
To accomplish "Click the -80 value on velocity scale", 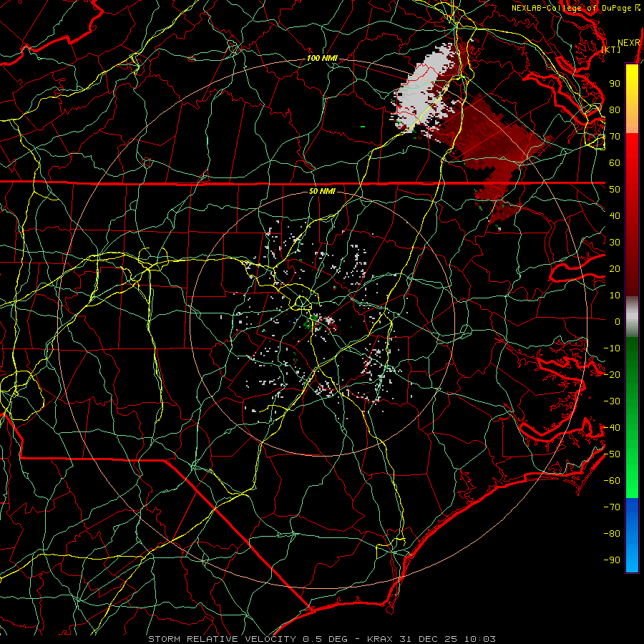I will (x=612, y=534).
